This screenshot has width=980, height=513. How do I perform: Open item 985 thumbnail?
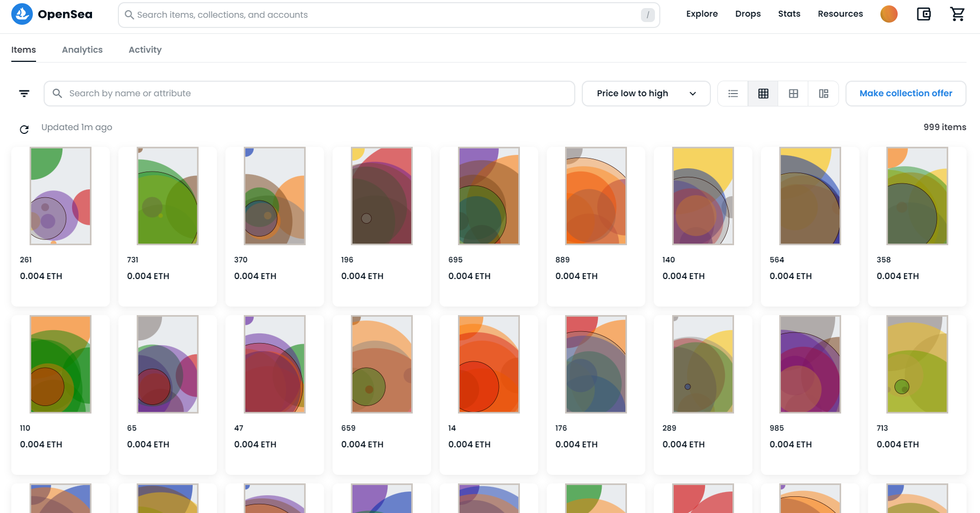pyautogui.click(x=810, y=365)
